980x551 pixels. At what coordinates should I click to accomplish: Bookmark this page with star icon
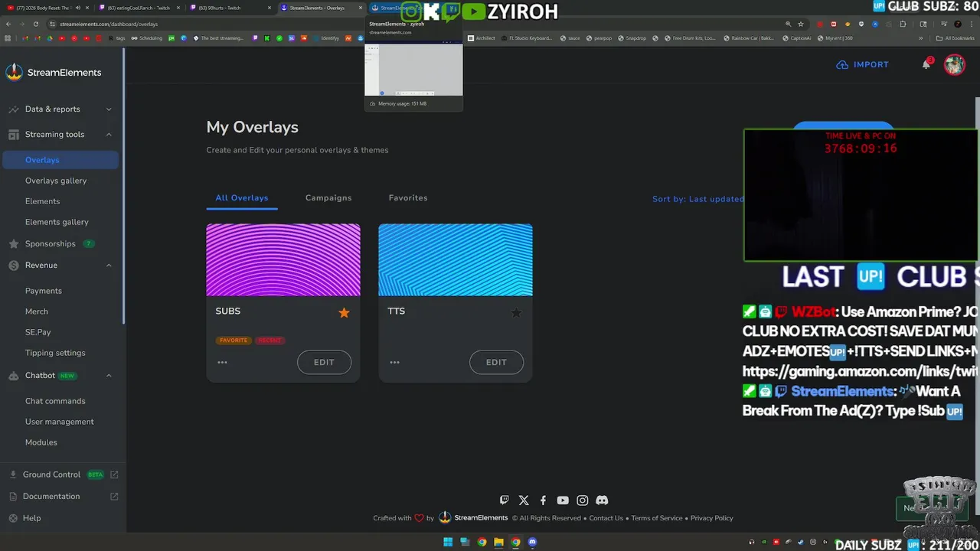coord(801,24)
